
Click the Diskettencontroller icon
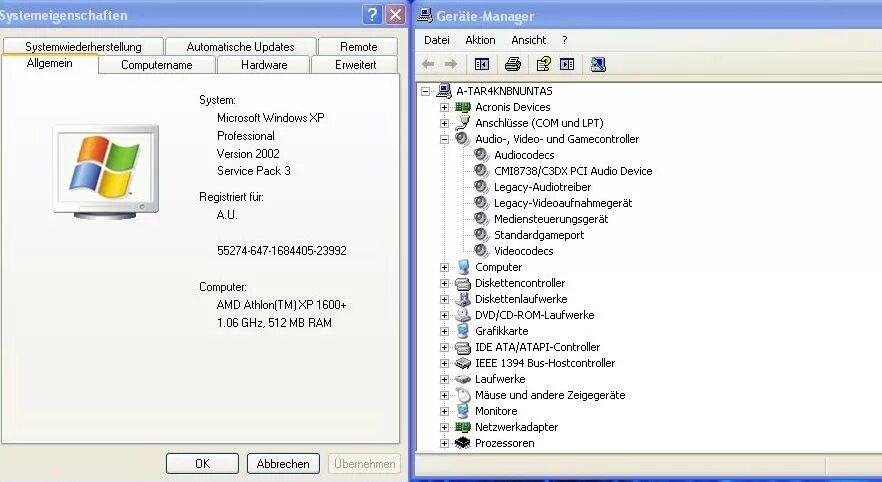point(462,283)
